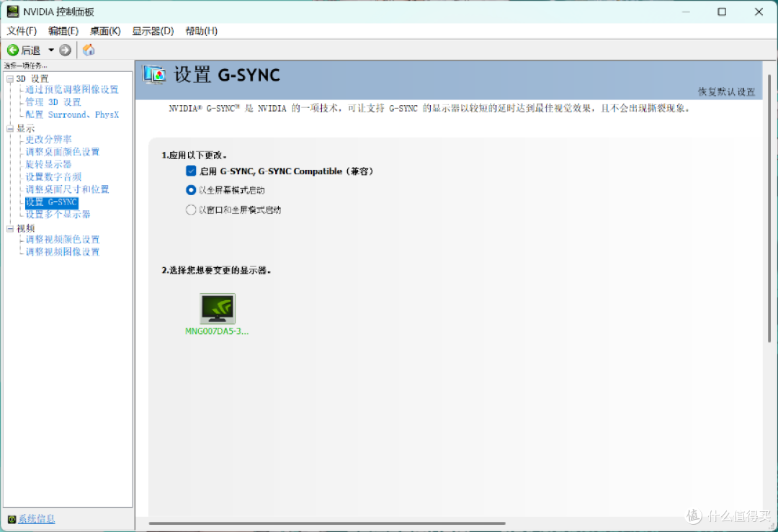
Task: Close the NVIDIA control panel window
Action: (759, 12)
